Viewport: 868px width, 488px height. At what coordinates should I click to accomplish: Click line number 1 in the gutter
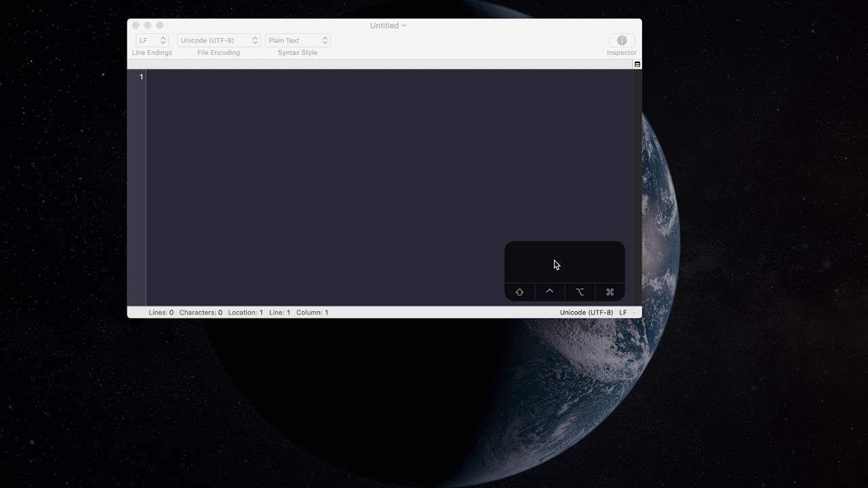pyautogui.click(x=141, y=77)
